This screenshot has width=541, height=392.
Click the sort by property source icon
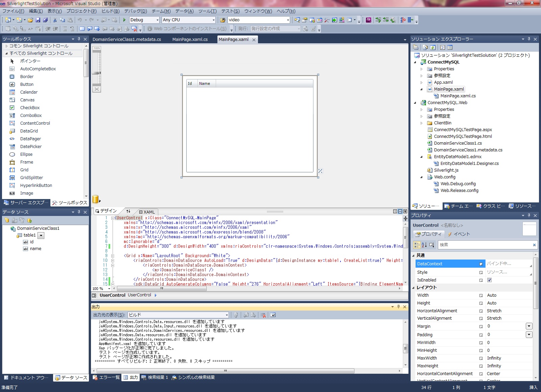click(x=431, y=245)
